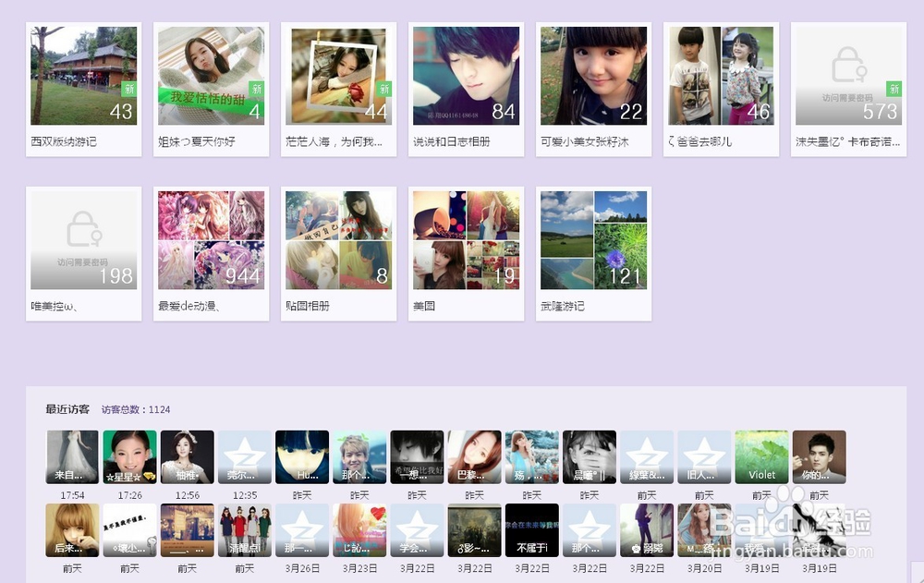Screen dimensions: 924x583
Task: Click the 沫失墨忆° 卡布奇诺 album title
Action: 847,141
